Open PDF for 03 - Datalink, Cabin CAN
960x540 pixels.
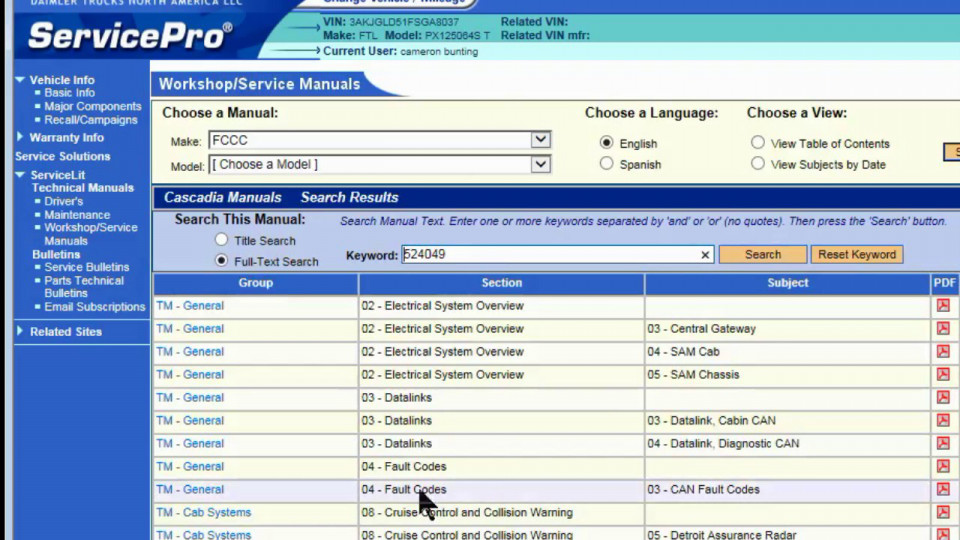[x=943, y=420]
